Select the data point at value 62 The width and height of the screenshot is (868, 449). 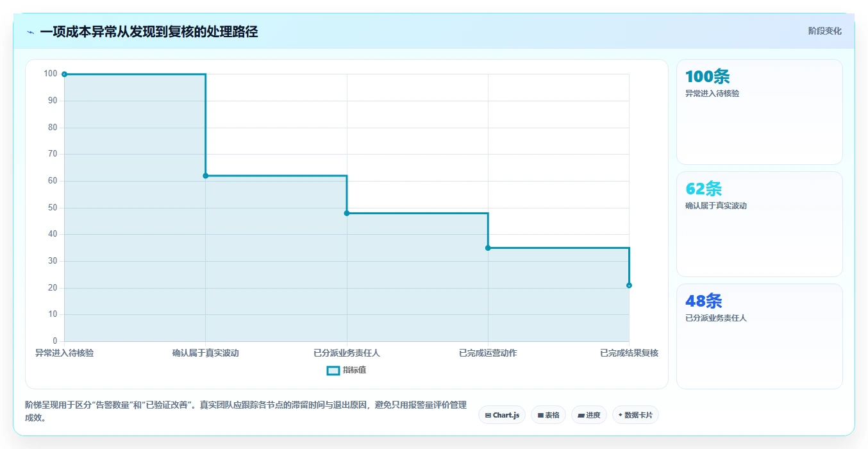[x=206, y=176]
